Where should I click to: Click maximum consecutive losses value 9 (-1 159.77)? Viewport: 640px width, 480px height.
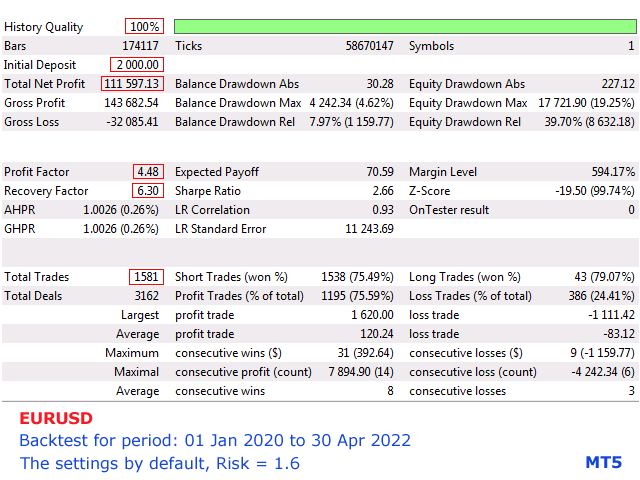click(602, 353)
